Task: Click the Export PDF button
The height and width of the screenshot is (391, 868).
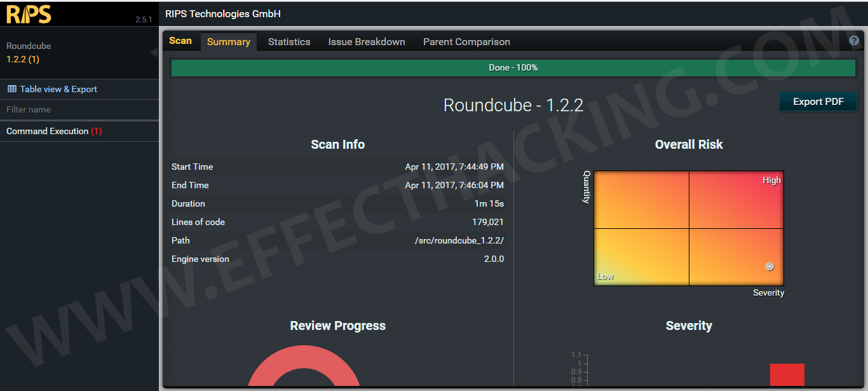Action: coord(818,102)
